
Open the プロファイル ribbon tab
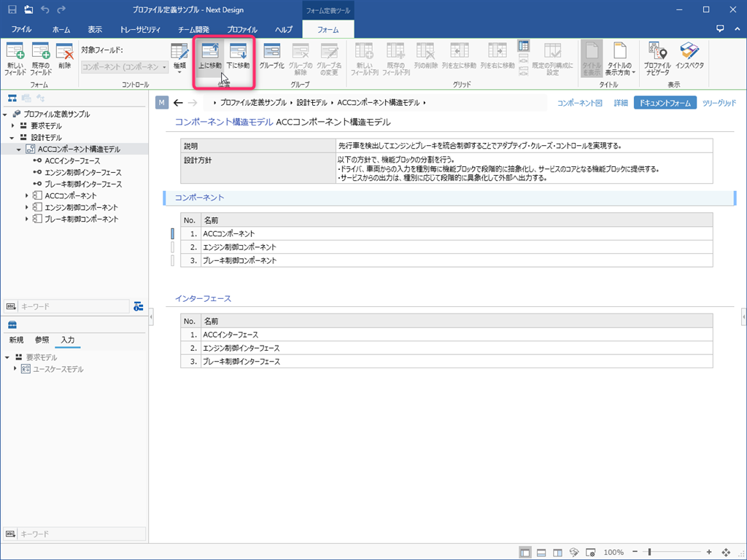(x=241, y=29)
